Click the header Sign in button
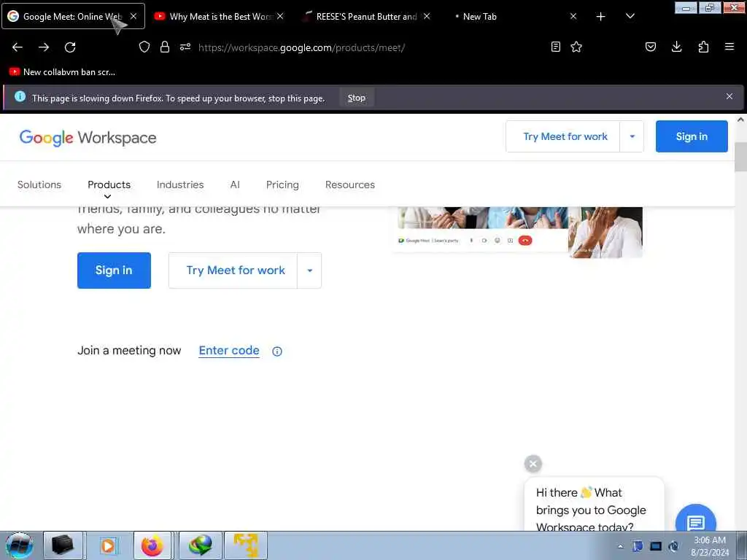This screenshot has height=560, width=747. (x=692, y=136)
